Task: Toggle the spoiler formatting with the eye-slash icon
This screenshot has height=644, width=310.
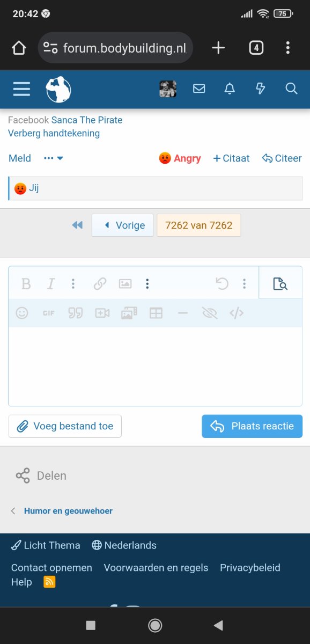Action: [x=210, y=313]
